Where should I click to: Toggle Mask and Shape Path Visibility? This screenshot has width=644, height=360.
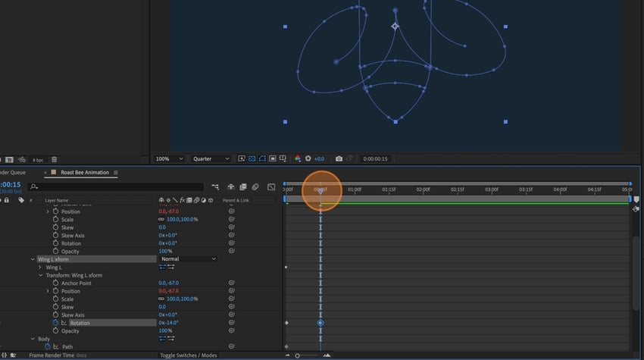click(262, 158)
